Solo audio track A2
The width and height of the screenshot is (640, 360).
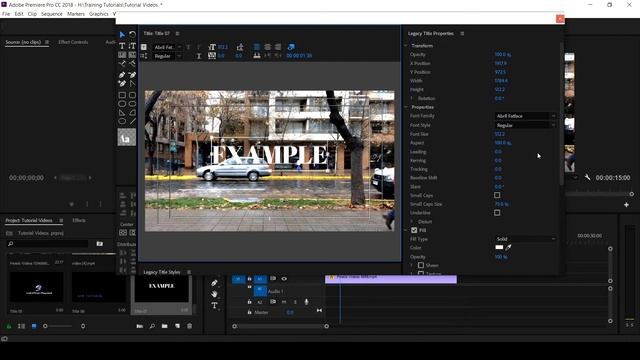pyautogui.click(x=295, y=302)
